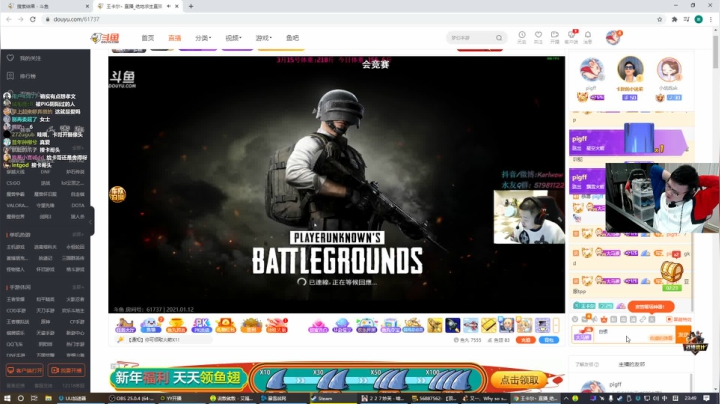Click the PUBG stream video area
This screenshot has width=720, height=404.
pos(337,185)
